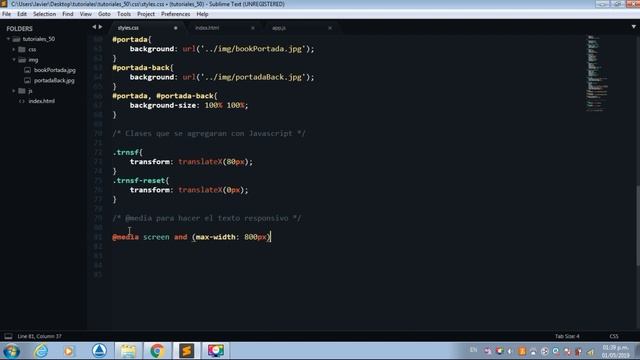Click the taskbar clock showing 01:39 p.m.

click(615, 351)
